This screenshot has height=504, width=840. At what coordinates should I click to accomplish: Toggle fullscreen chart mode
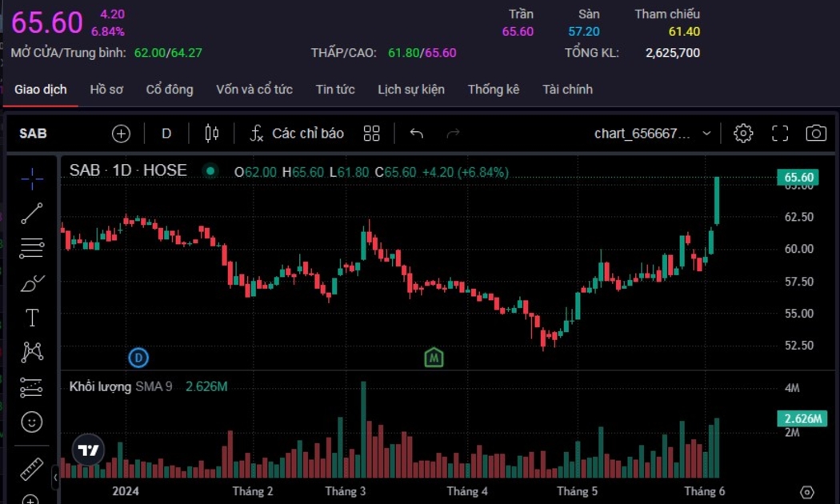[x=780, y=134]
